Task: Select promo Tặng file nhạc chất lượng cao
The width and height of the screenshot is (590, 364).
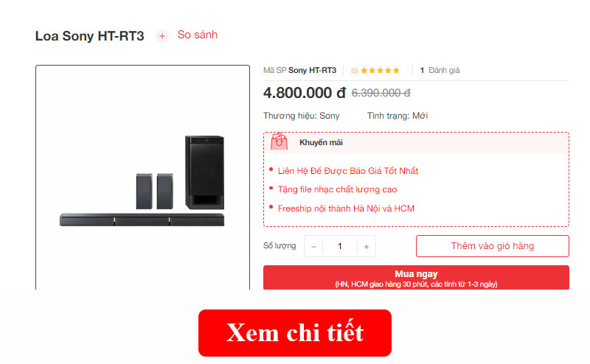Action: coord(337,189)
